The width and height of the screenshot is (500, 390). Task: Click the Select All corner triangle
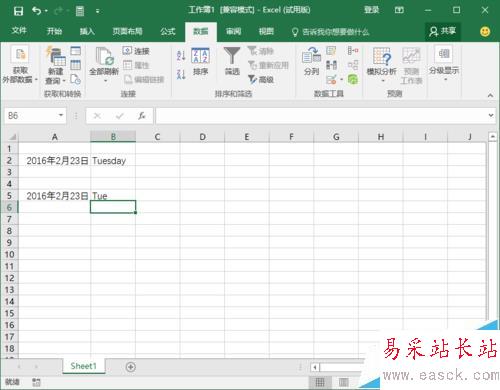pos(12,137)
